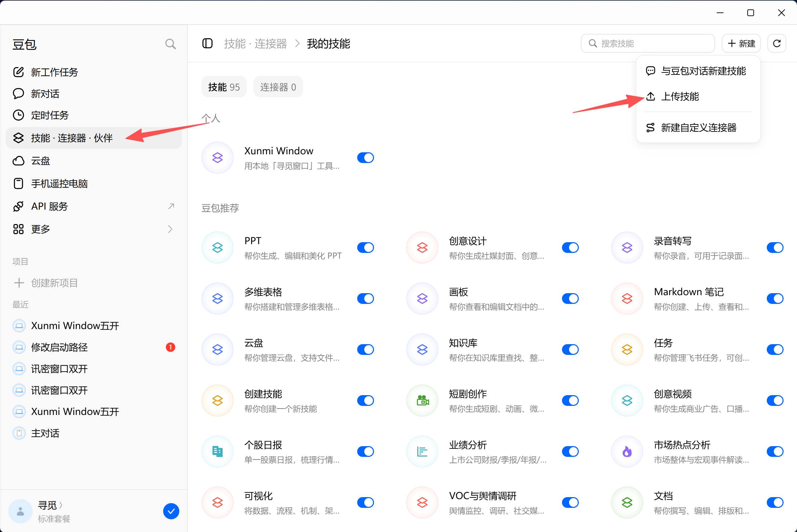Image resolution: width=797 pixels, height=532 pixels.
Task: Open the 创意视频 skill icon
Action: (x=627, y=401)
